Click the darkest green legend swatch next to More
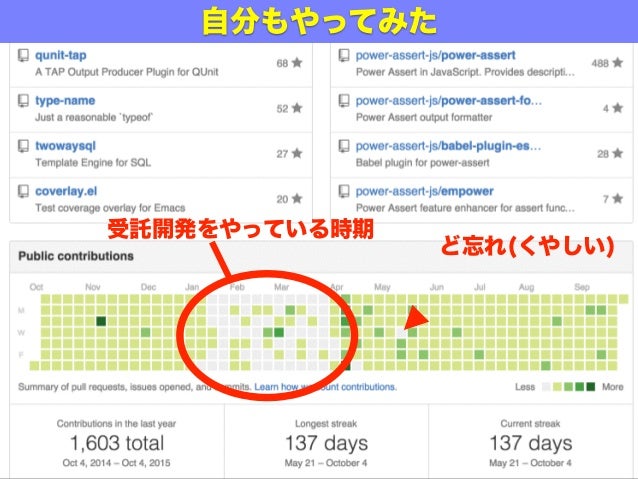This screenshot has height=479, width=638. pyautogui.click(x=590, y=387)
